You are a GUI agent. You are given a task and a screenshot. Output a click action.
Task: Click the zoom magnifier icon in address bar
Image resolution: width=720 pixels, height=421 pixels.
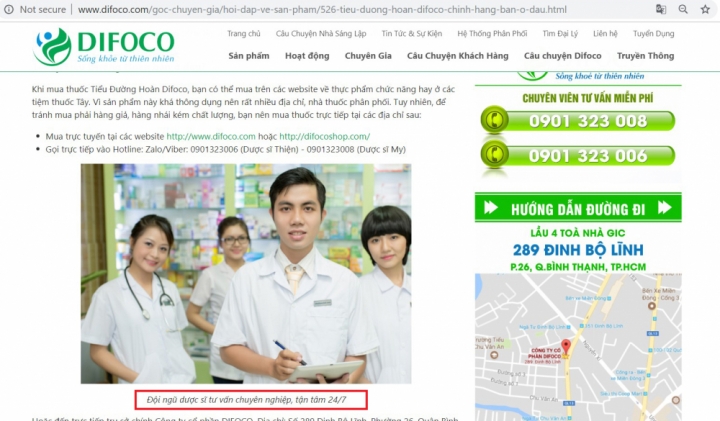pos(683,9)
